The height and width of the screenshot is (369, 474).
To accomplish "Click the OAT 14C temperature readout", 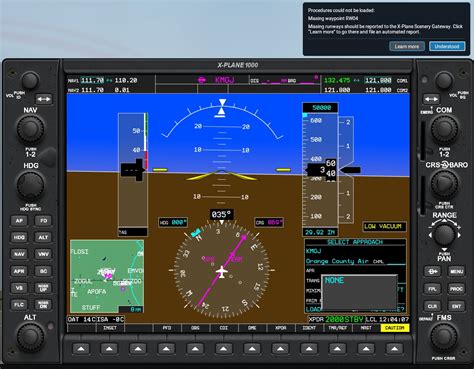I will pyautogui.click(x=82, y=319).
